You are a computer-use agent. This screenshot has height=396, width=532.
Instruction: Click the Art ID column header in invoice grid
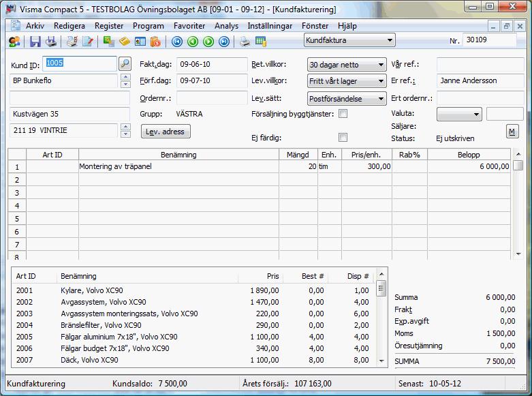(x=52, y=155)
